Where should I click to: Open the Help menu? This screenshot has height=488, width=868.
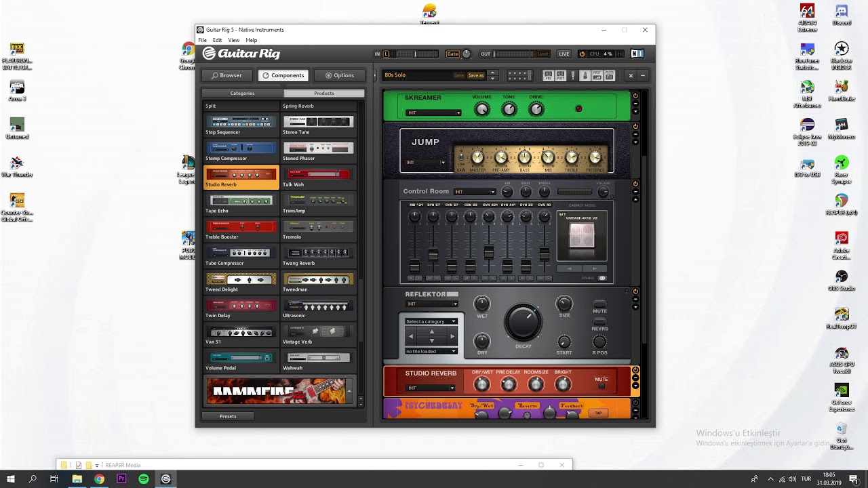tap(252, 40)
